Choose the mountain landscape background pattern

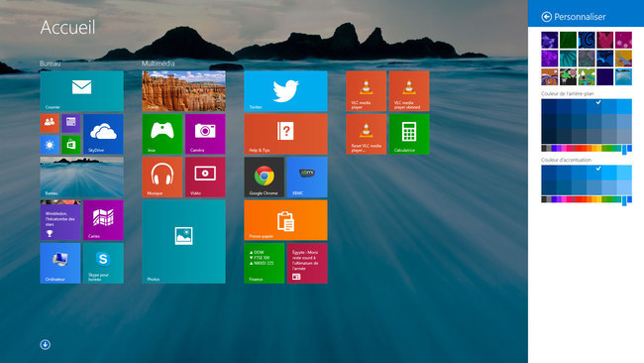tap(587, 77)
